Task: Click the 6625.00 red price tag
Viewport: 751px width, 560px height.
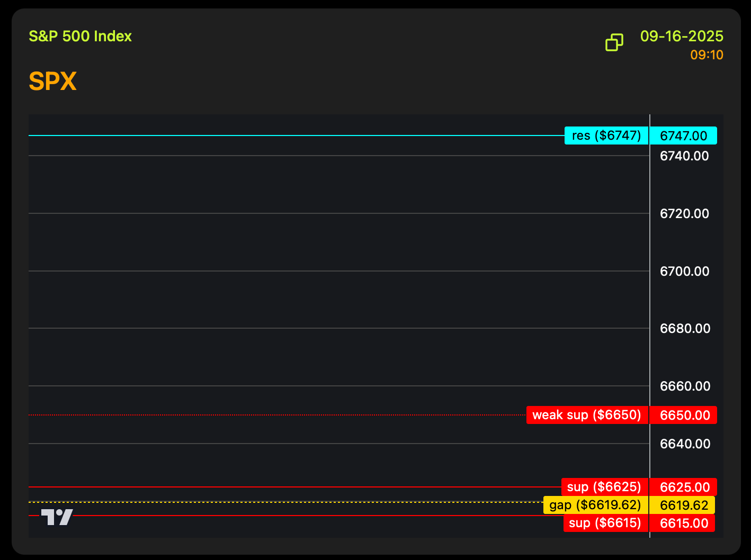Action: (683, 487)
